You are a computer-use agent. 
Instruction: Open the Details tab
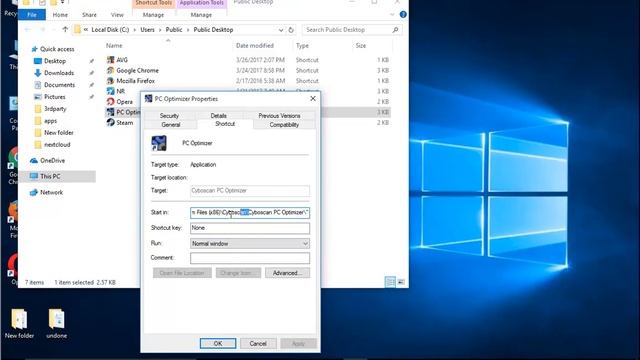coord(218,116)
